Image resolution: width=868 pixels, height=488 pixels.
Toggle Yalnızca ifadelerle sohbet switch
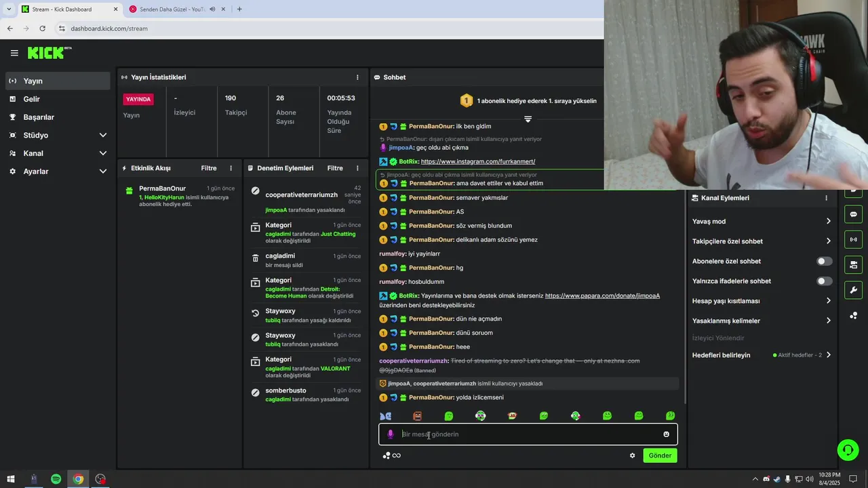[x=824, y=281]
